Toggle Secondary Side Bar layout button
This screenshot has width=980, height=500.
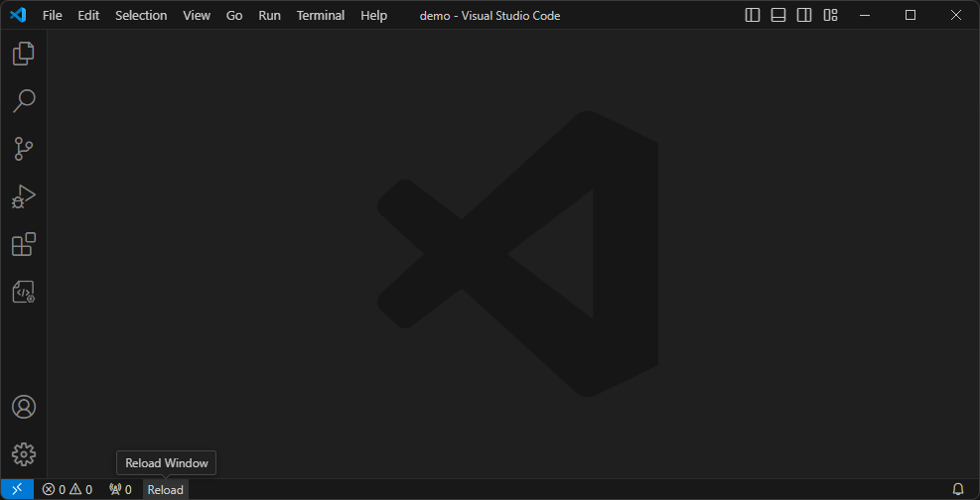tap(804, 15)
